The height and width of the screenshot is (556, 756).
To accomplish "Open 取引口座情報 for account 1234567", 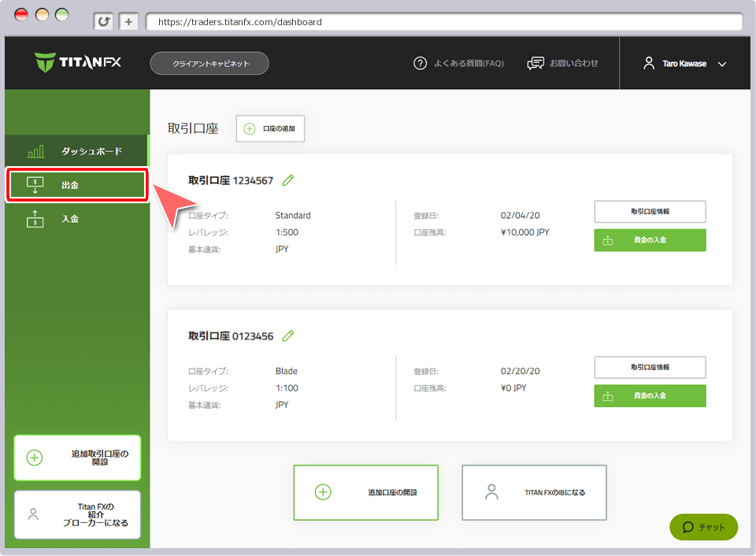I will tap(650, 212).
